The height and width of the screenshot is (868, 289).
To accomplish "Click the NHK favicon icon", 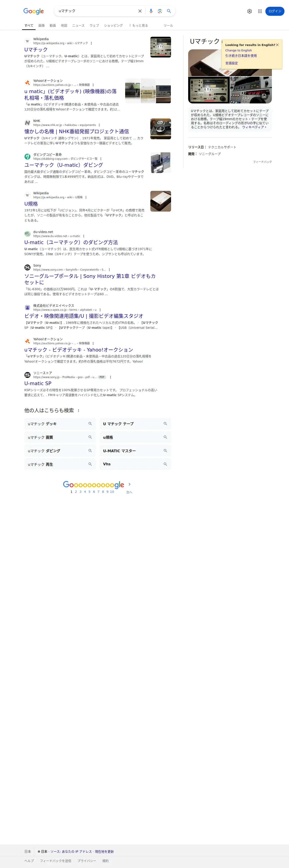I will [28, 123].
